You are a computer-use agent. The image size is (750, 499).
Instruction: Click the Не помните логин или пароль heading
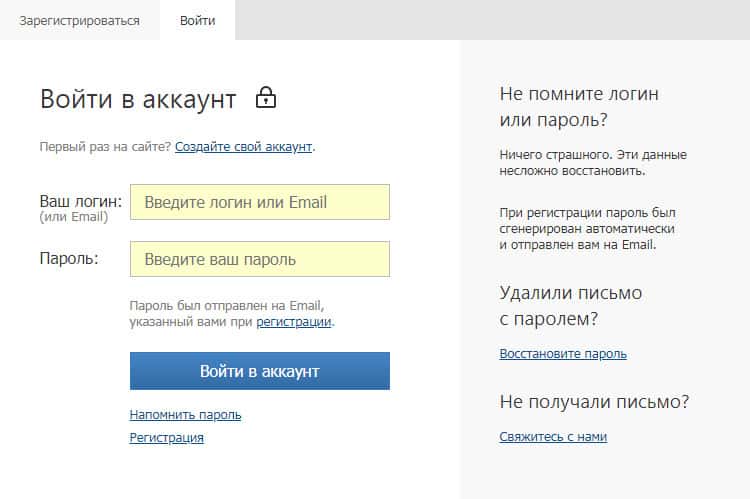coord(579,107)
